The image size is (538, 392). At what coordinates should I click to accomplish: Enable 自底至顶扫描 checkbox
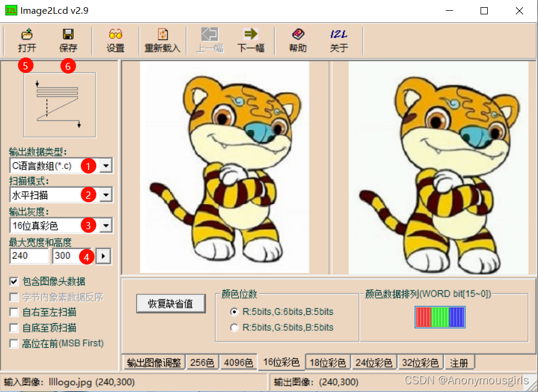[14, 328]
